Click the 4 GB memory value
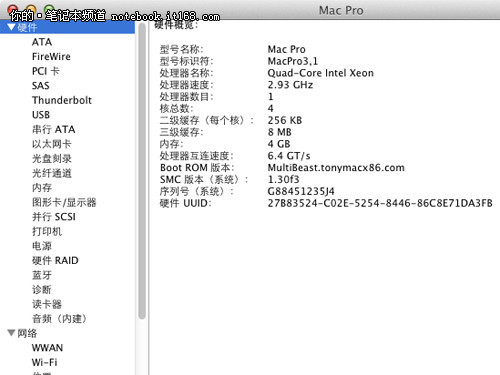The image size is (500, 375). [x=279, y=144]
